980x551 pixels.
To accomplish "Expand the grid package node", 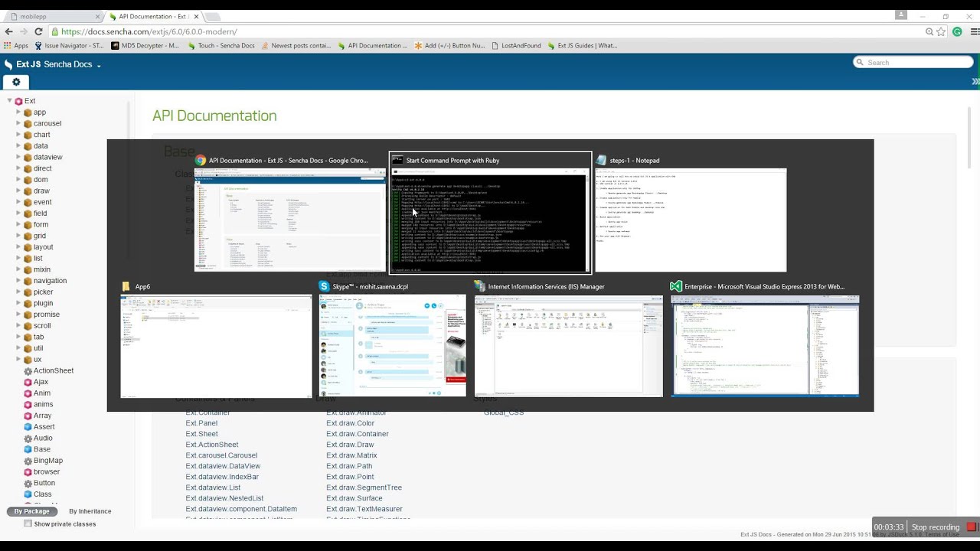I will coord(18,236).
